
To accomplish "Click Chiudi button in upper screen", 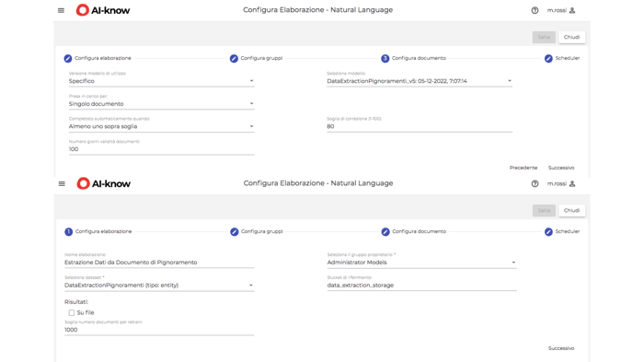I will point(571,37).
